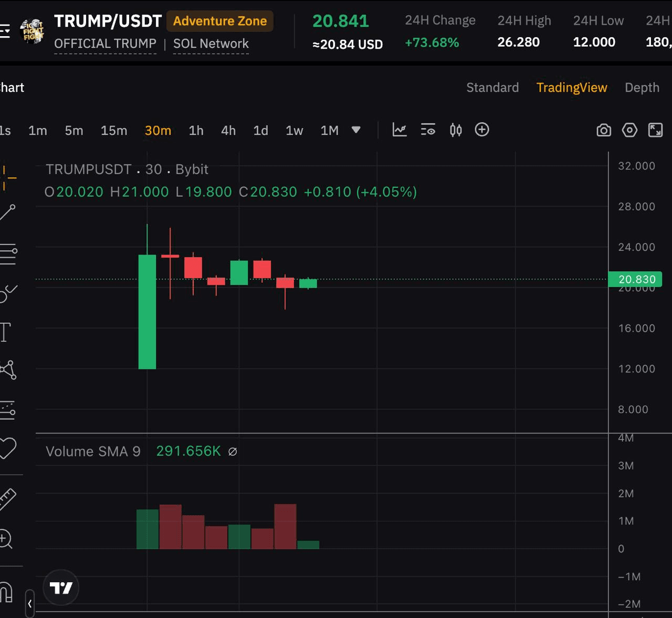This screenshot has width=672, height=618.
Task: Open the OFFICIAL TRUMP info link
Action: (105, 44)
